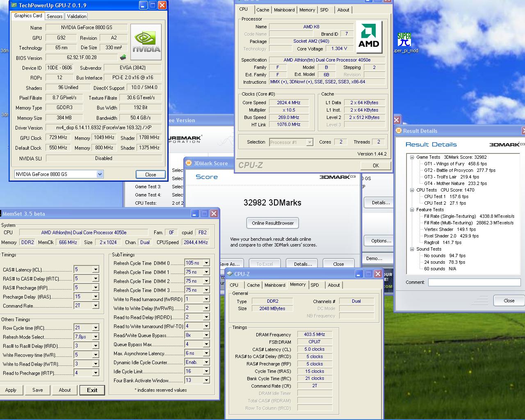Open the Precharge Delay (tRAS) dropdown
Image resolution: width=525 pixels, height=420 pixels.
click(x=96, y=297)
